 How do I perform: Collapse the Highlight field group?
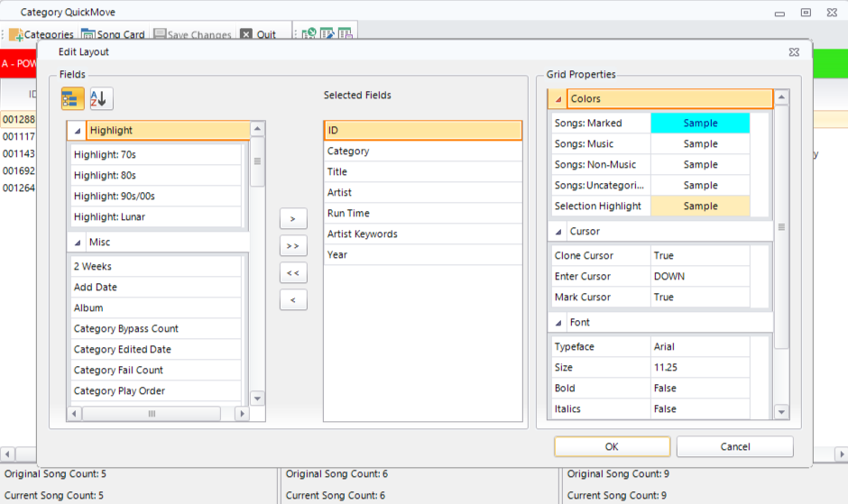pyautogui.click(x=78, y=131)
